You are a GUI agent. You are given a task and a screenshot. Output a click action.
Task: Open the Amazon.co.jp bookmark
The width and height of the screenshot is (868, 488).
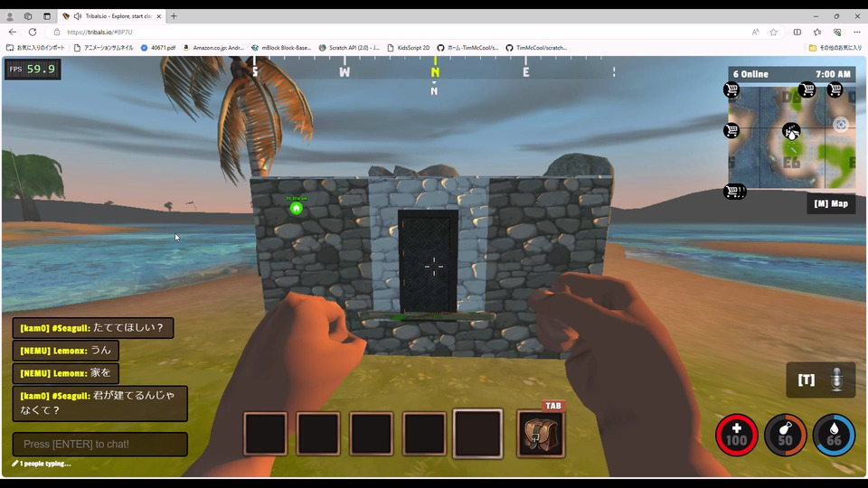tap(213, 48)
